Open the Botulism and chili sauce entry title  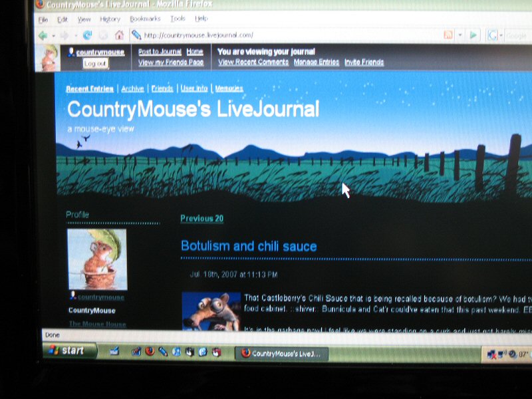249,246
